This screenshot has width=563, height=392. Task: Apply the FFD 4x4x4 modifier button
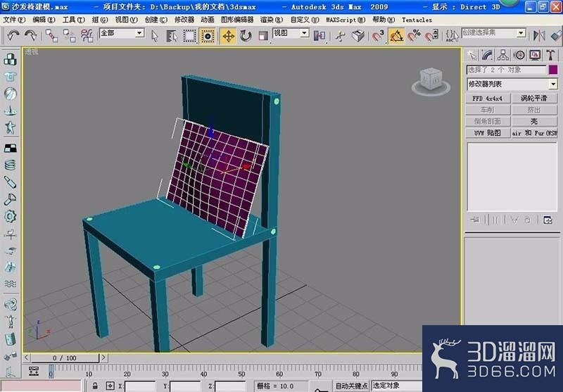tap(488, 98)
